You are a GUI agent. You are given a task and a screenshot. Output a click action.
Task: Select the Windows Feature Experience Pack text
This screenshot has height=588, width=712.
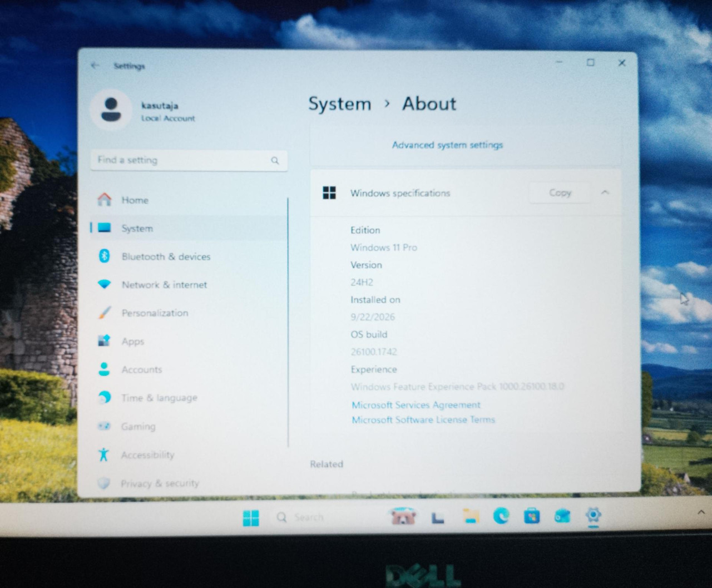point(457,387)
